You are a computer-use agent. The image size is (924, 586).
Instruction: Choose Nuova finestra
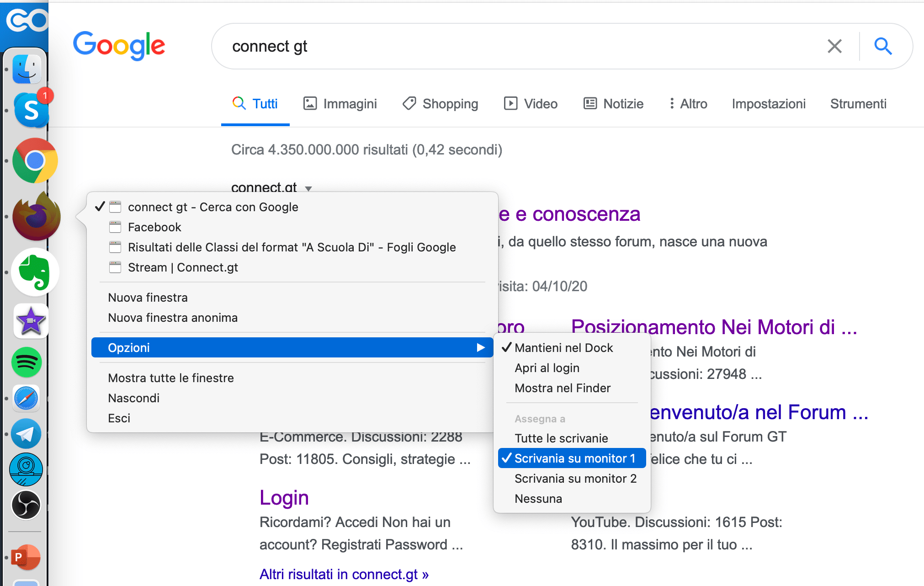pyautogui.click(x=292, y=298)
